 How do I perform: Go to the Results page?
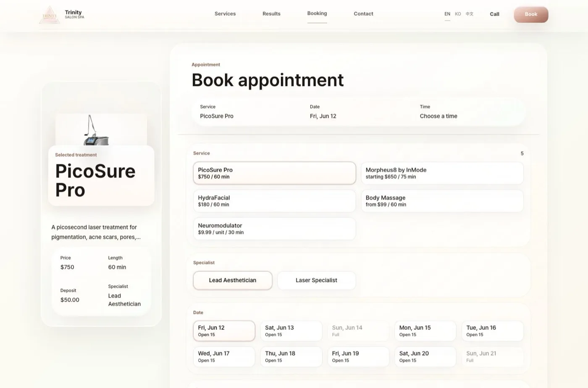pos(271,14)
